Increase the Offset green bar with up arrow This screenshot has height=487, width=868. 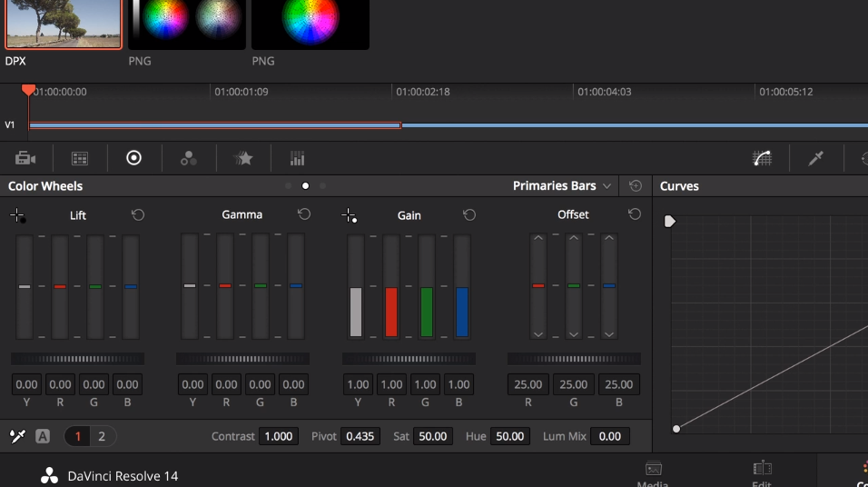(574, 238)
